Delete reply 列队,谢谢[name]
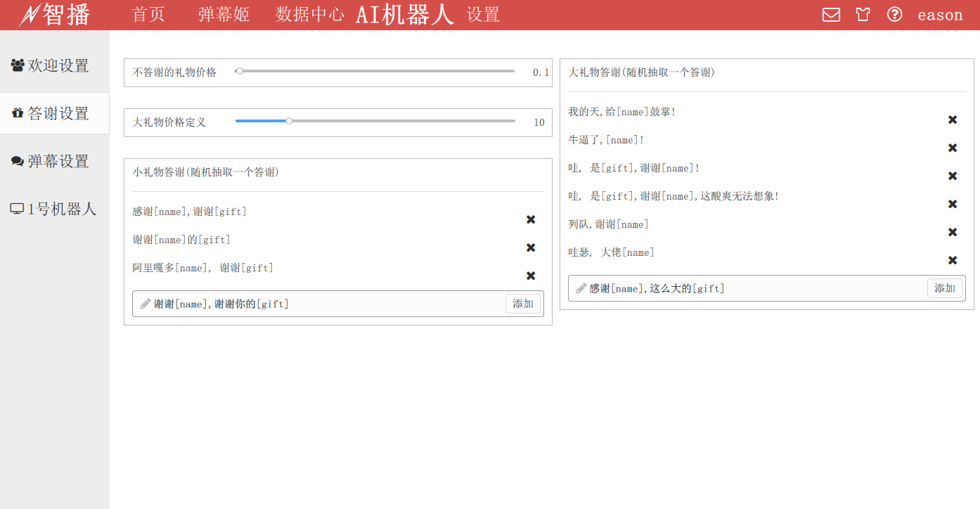This screenshot has height=509, width=980. tap(953, 232)
